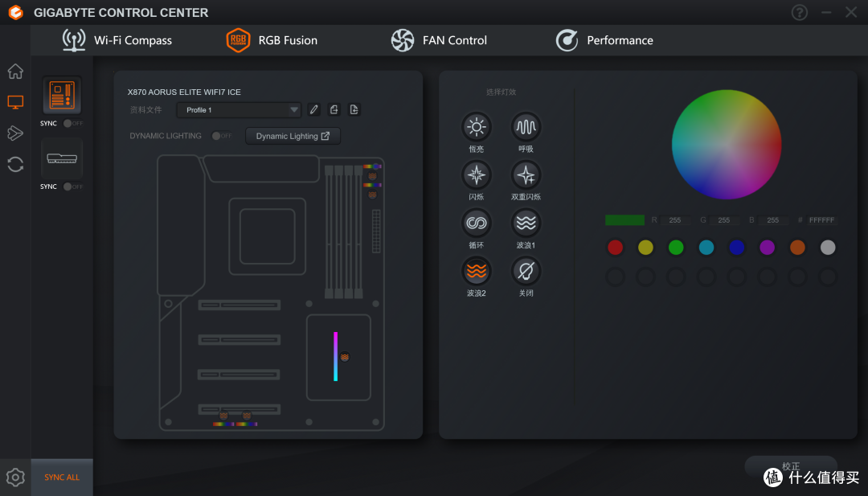Toggle SYNC switch under memory thumbnail
This screenshot has width=868, height=496.
pos(72,187)
